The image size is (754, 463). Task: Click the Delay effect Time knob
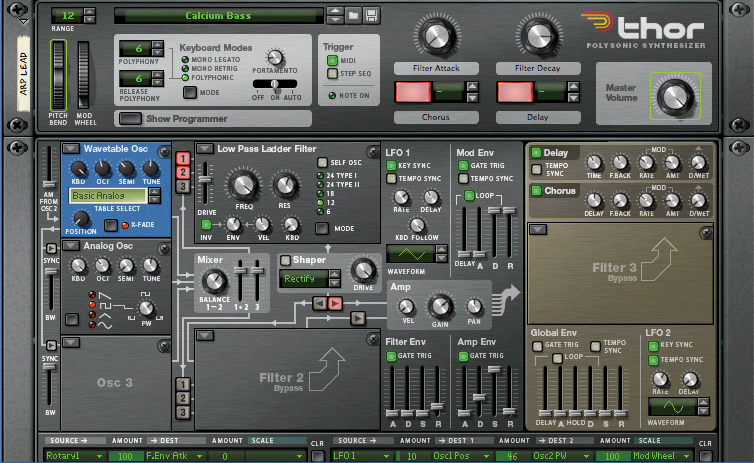coord(594,163)
